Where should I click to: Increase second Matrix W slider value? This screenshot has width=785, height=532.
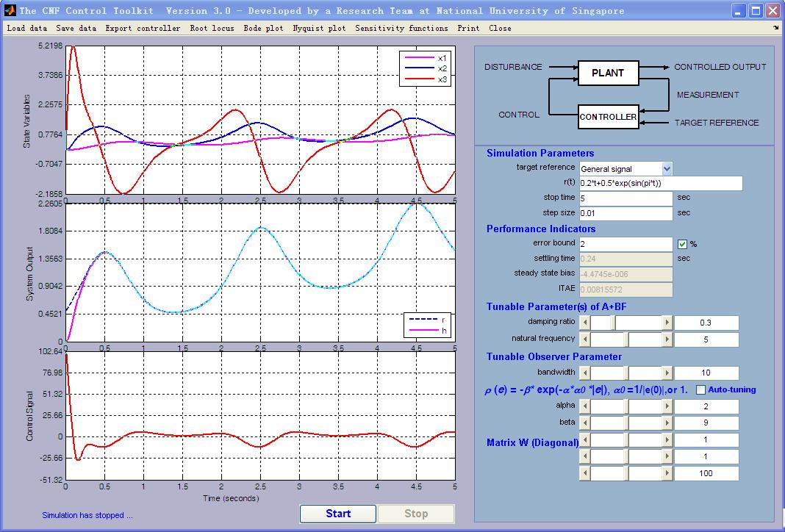[667, 456]
